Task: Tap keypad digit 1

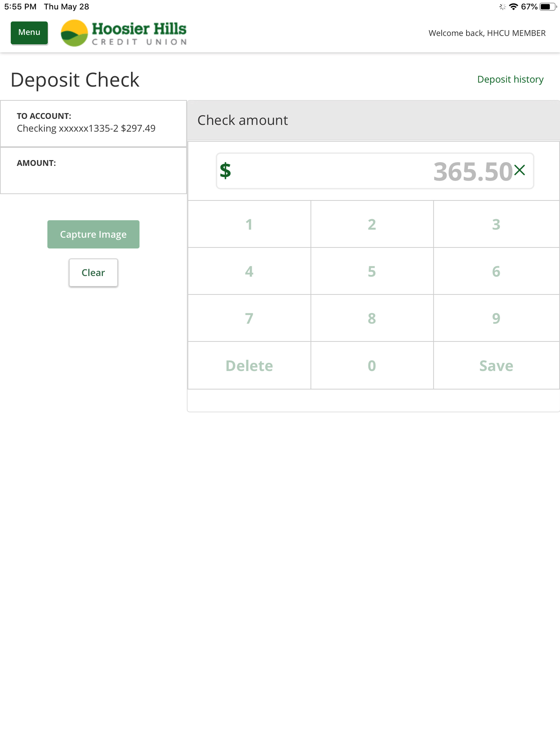Action: point(249,224)
